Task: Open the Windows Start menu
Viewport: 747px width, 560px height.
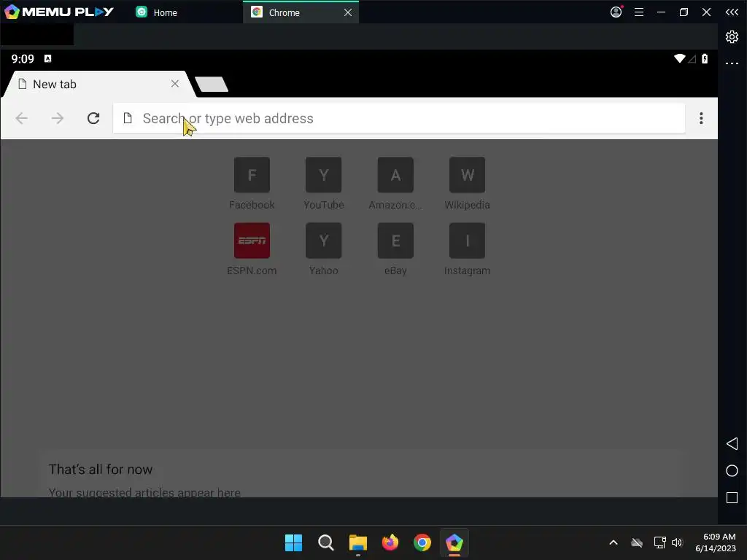Action: coord(293,542)
